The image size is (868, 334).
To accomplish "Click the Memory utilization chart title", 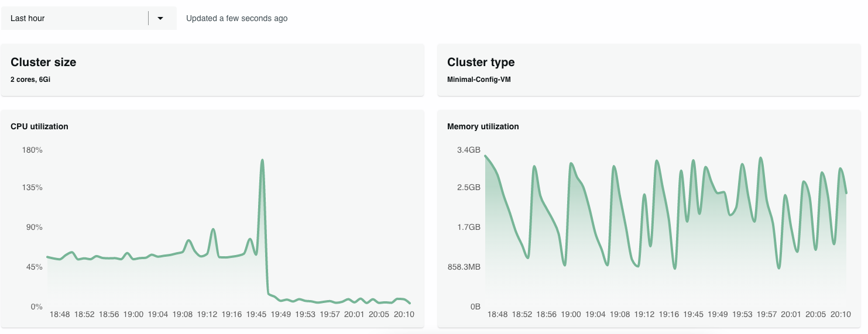I will (483, 126).
